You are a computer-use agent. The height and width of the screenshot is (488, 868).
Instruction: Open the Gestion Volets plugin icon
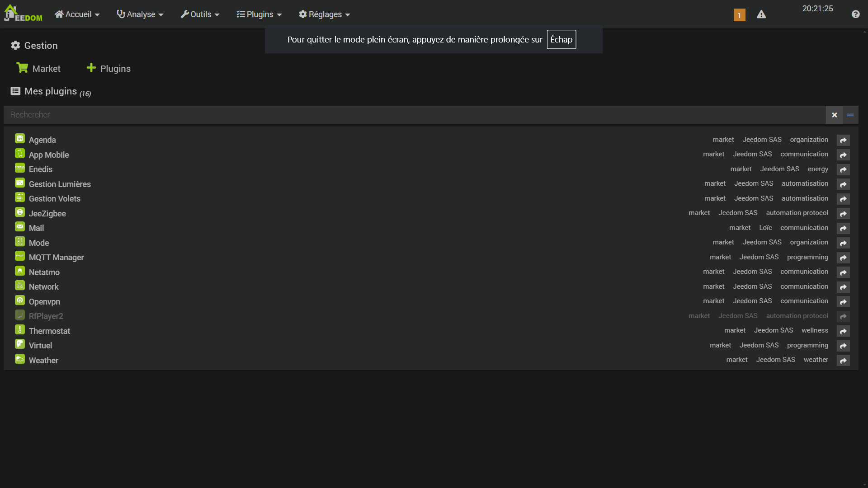(20, 197)
